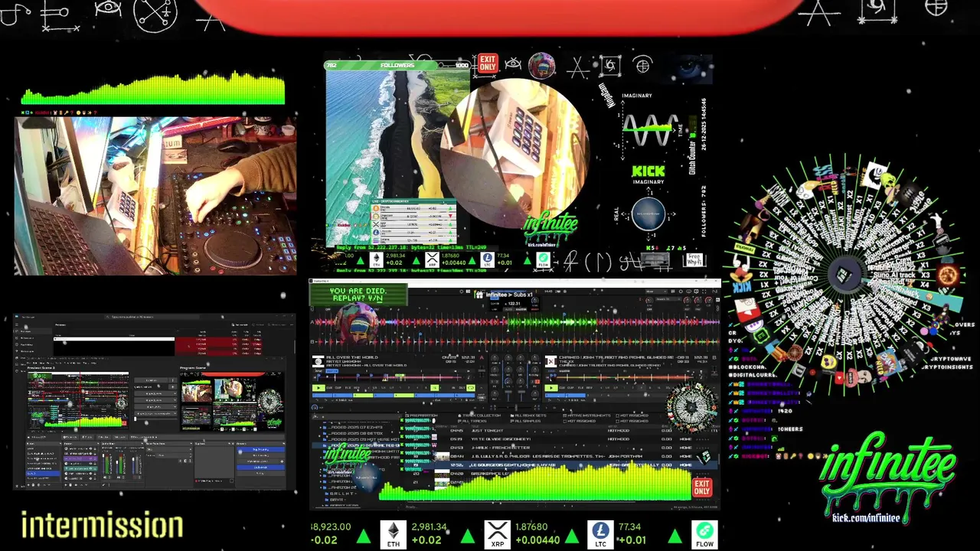The width and height of the screenshot is (980, 551).
Task: Open ALL REMIX SETS favorite in Traktor
Action: pyautogui.click(x=528, y=416)
